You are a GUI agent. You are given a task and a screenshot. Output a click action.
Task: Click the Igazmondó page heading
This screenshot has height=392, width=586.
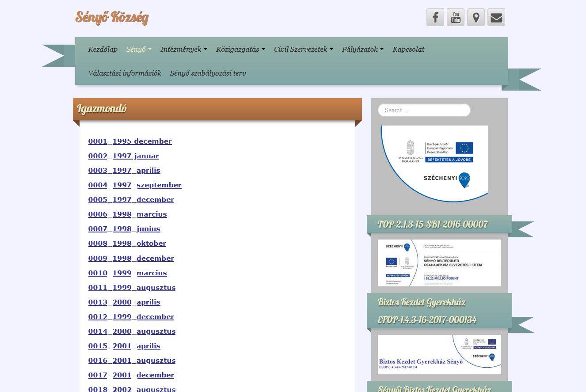point(102,109)
